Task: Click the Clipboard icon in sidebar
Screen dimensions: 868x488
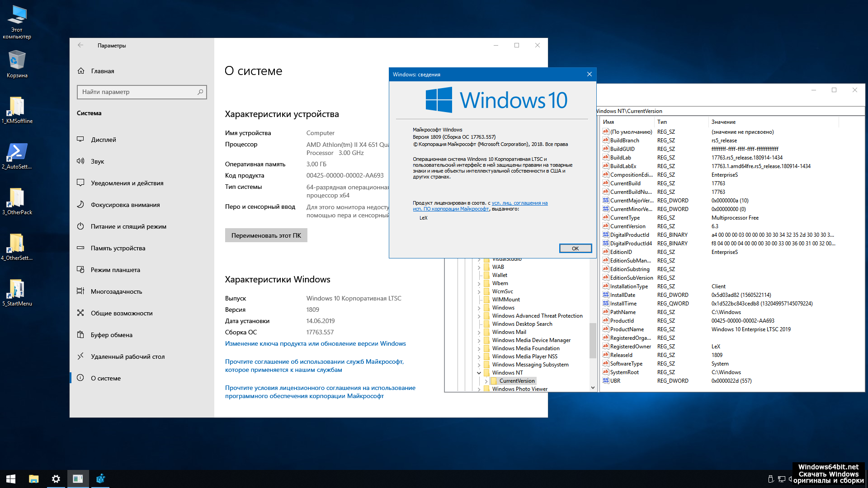Action: [80, 334]
